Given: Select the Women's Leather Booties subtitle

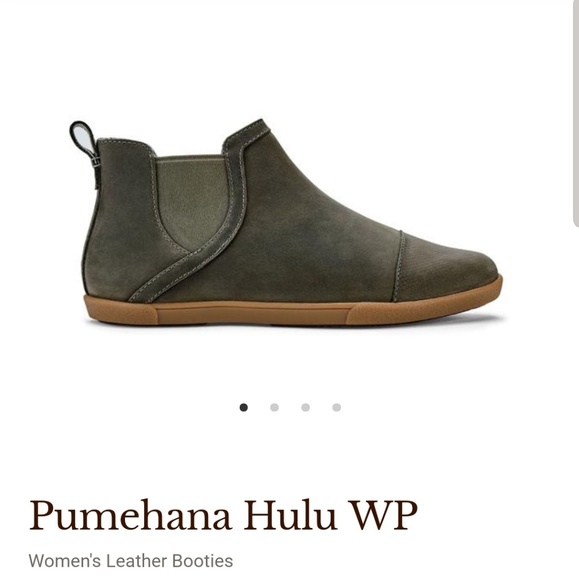Looking at the screenshot, I should 131,561.
